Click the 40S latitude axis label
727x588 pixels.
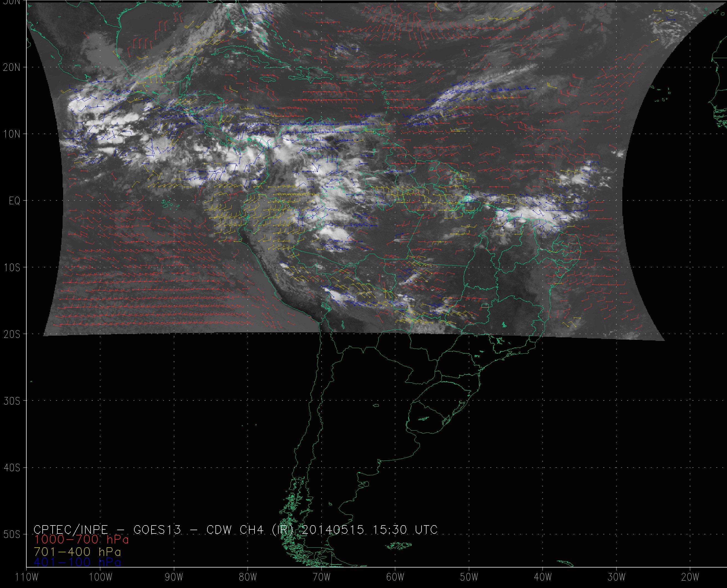(12, 468)
